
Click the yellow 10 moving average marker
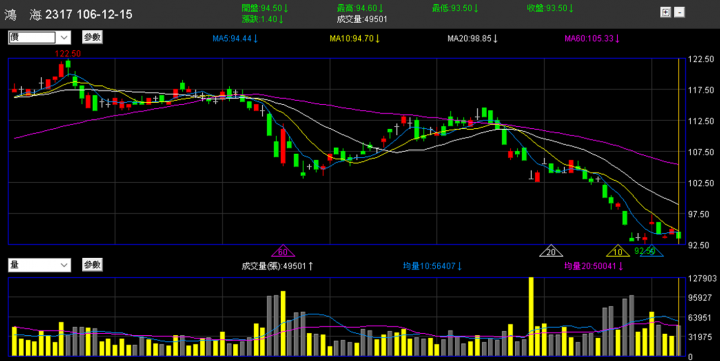(x=618, y=251)
